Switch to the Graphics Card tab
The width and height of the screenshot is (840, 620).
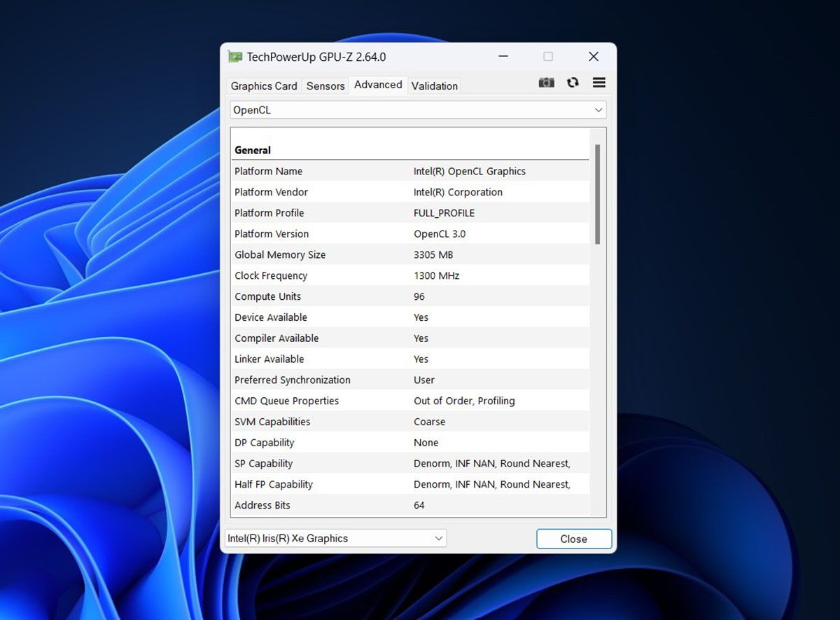(x=264, y=85)
